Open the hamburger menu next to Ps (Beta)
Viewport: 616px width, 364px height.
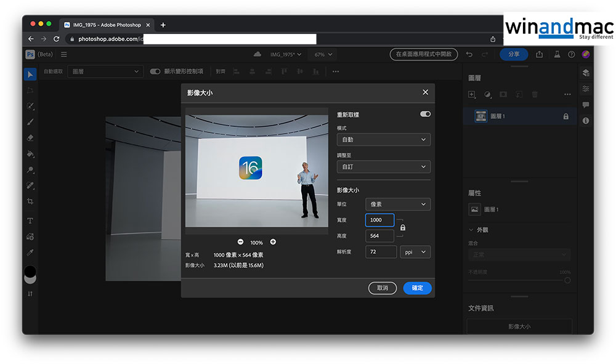pos(63,54)
